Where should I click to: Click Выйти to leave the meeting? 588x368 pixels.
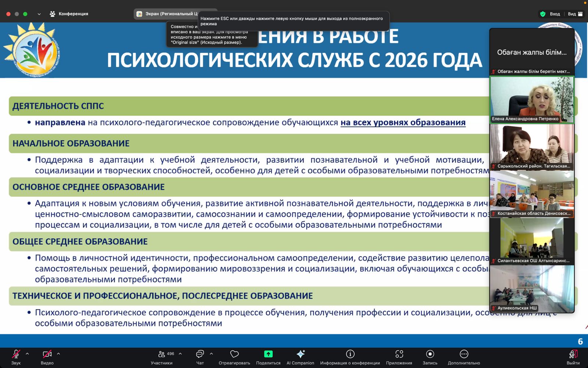click(x=573, y=356)
